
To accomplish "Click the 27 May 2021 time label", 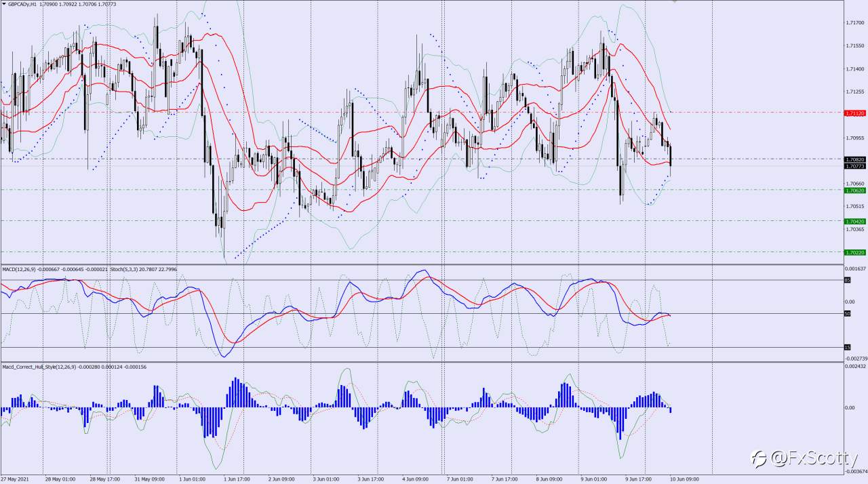I will pos(14,479).
